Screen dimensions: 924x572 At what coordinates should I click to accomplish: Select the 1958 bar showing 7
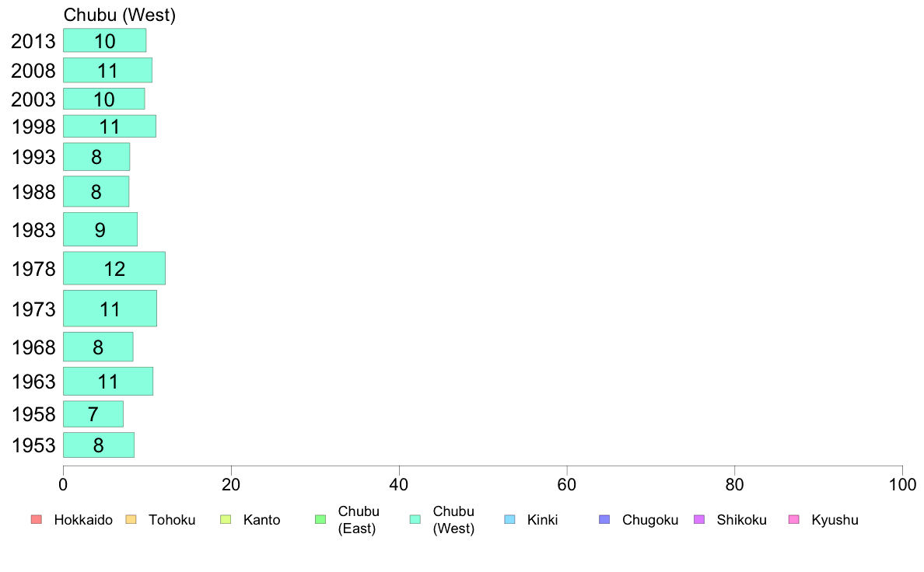[x=93, y=414]
